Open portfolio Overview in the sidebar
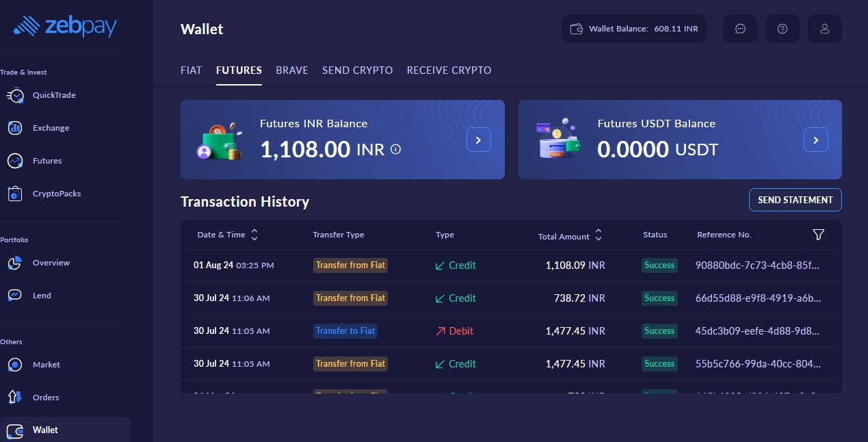The height and width of the screenshot is (442, 868). (x=38, y=263)
